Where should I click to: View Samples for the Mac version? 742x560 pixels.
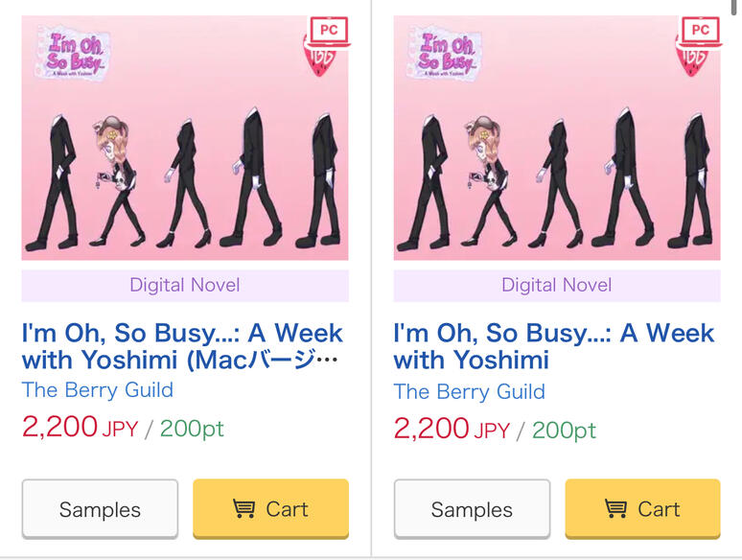[100, 509]
